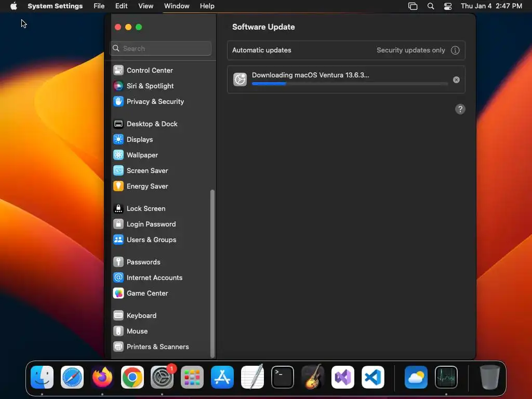Viewport: 532px width, 399px height.
Task: Open the System Settings app menu
Action: [x=55, y=6]
